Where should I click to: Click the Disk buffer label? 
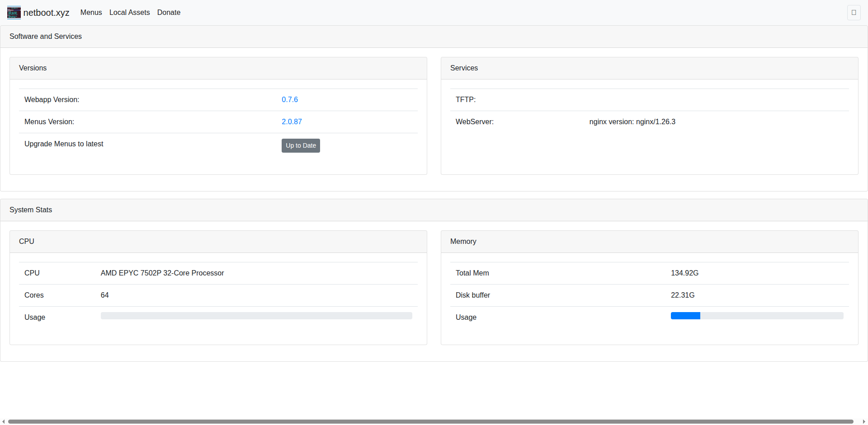pyautogui.click(x=473, y=295)
